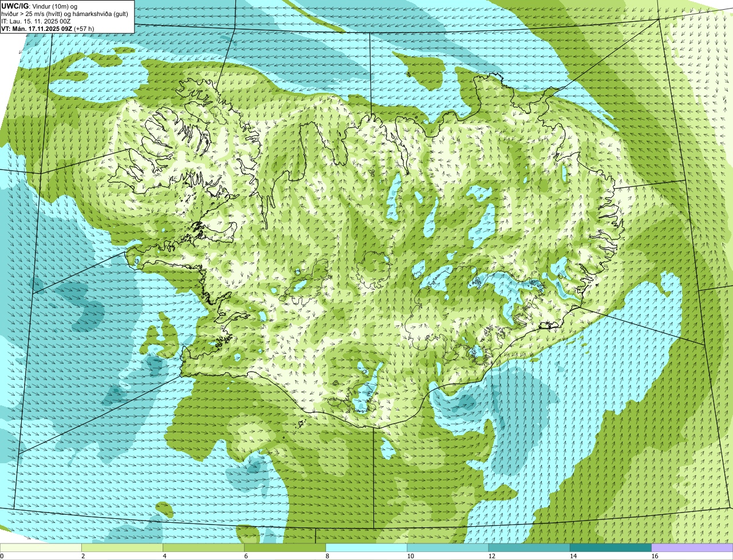Select the light cyan 8–10 legend swatch

pyautogui.click(x=366, y=547)
